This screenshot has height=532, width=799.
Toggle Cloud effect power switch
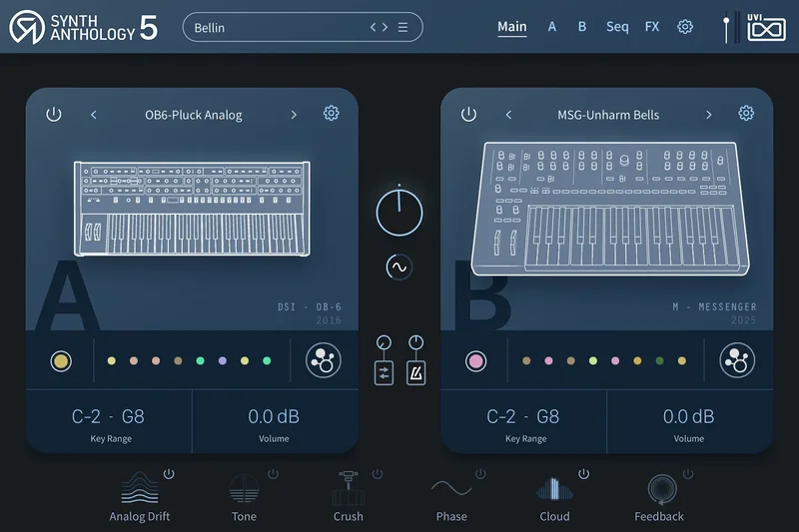[584, 474]
